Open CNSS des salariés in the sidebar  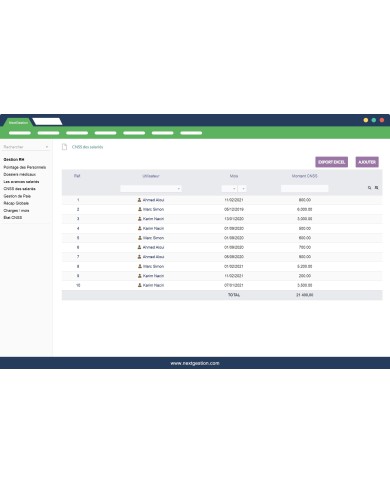19,189
